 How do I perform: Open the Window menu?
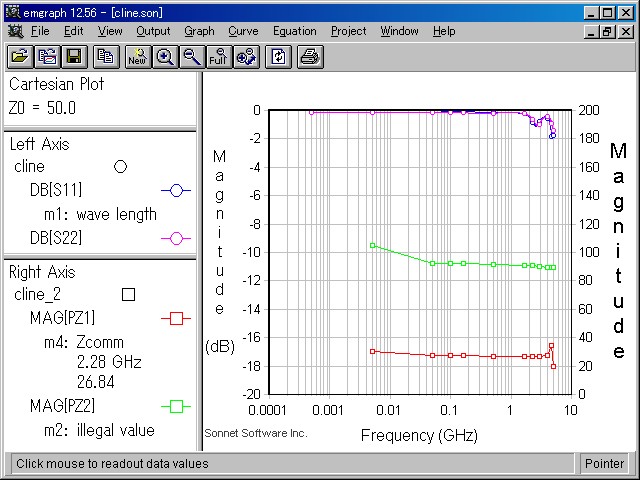(x=399, y=31)
